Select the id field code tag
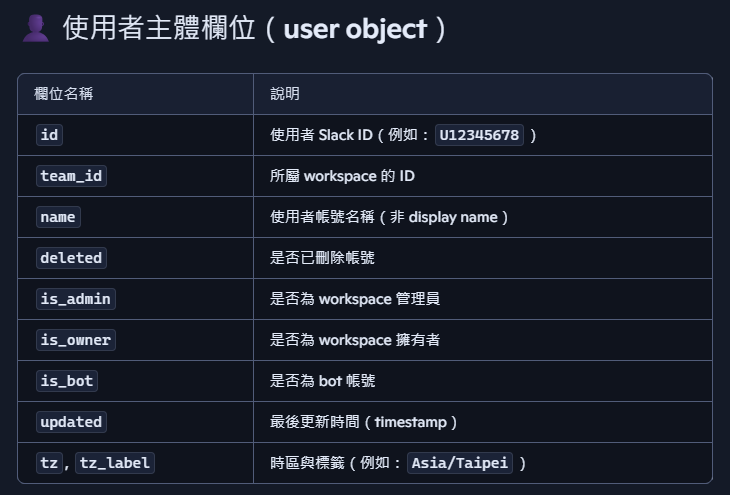Screen dimensions: 730x495 coord(50,135)
